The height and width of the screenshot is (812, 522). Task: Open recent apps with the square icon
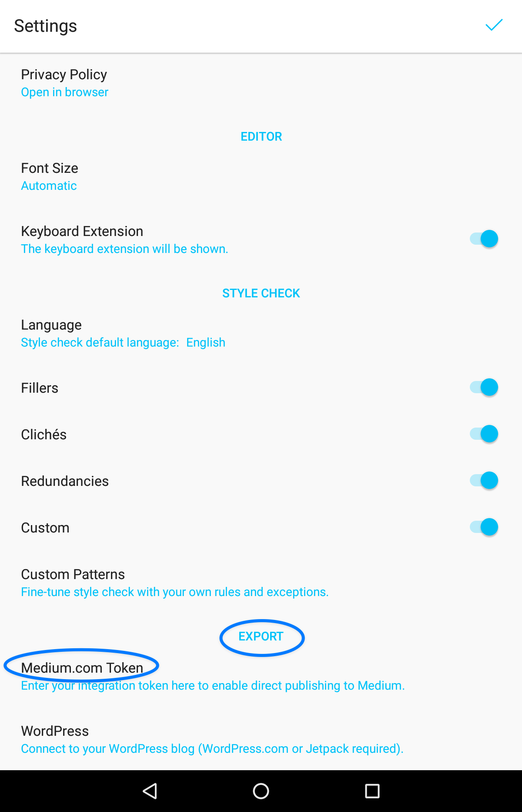click(372, 791)
